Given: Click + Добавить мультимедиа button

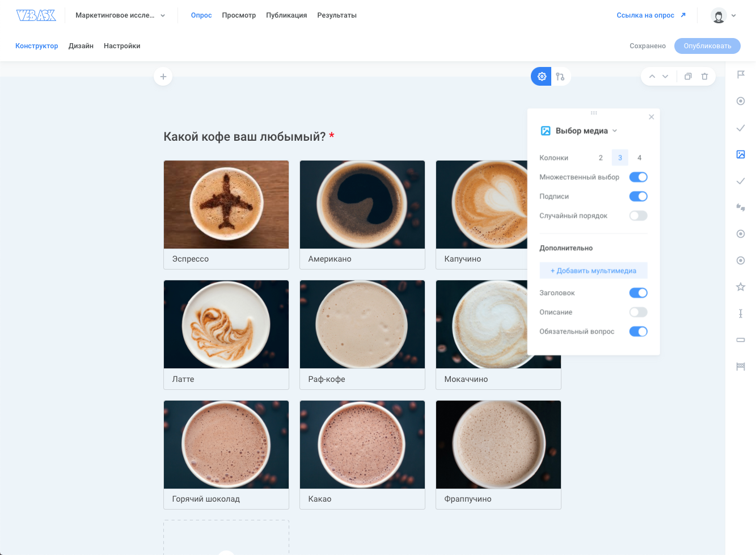Looking at the screenshot, I should click(x=593, y=271).
